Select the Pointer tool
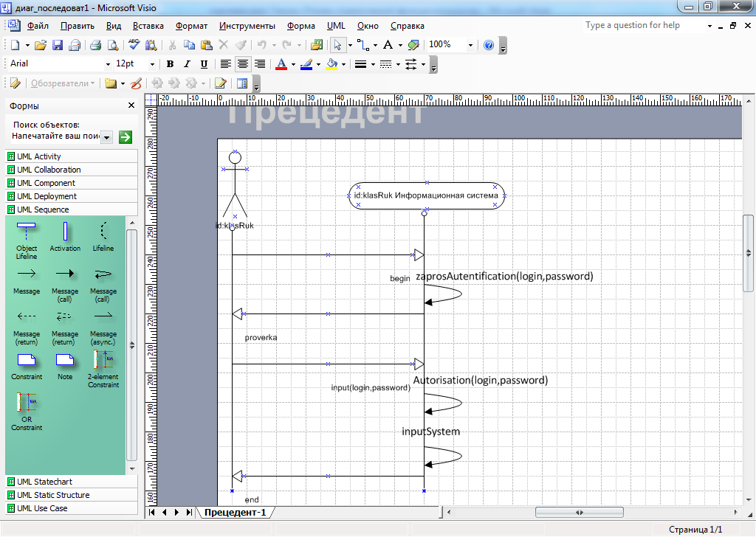 coord(337,45)
